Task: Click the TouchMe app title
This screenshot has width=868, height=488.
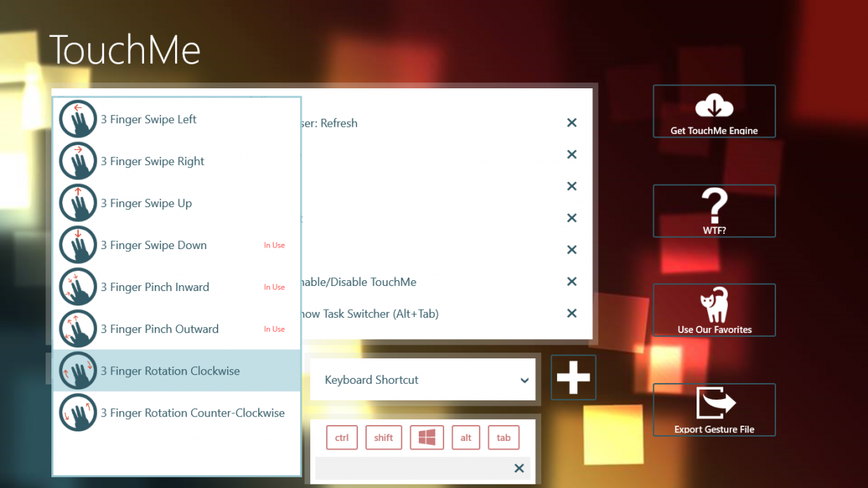Action: point(125,49)
